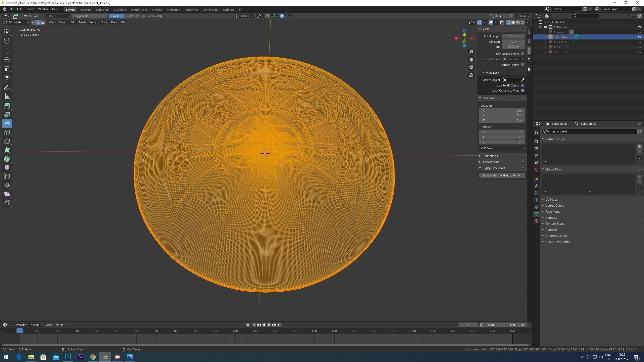Open Global transform orientation dropdown
Viewport: 644px width, 362px height.
click(245, 16)
